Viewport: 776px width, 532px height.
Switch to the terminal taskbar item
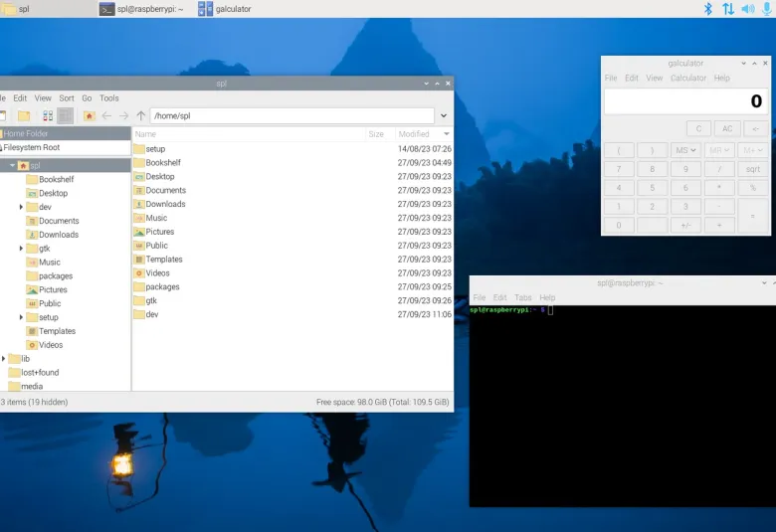point(141,9)
